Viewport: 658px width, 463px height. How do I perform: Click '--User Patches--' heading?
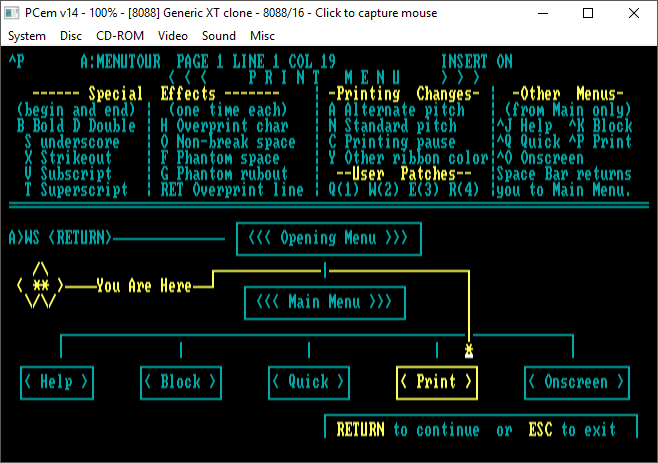405,174
